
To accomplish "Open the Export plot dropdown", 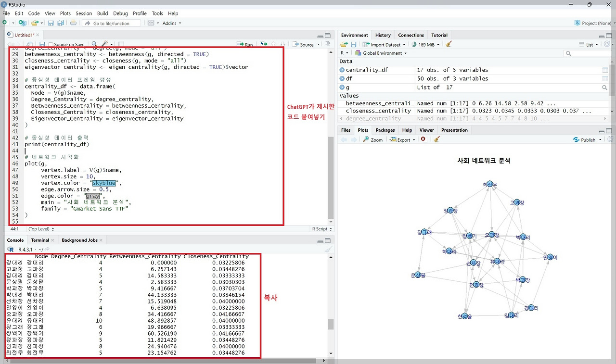I will point(403,140).
